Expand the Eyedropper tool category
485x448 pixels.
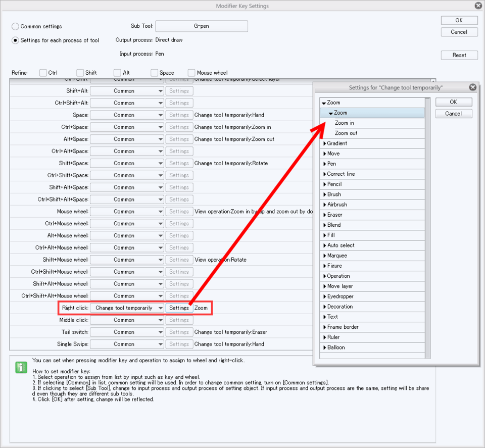coord(324,296)
